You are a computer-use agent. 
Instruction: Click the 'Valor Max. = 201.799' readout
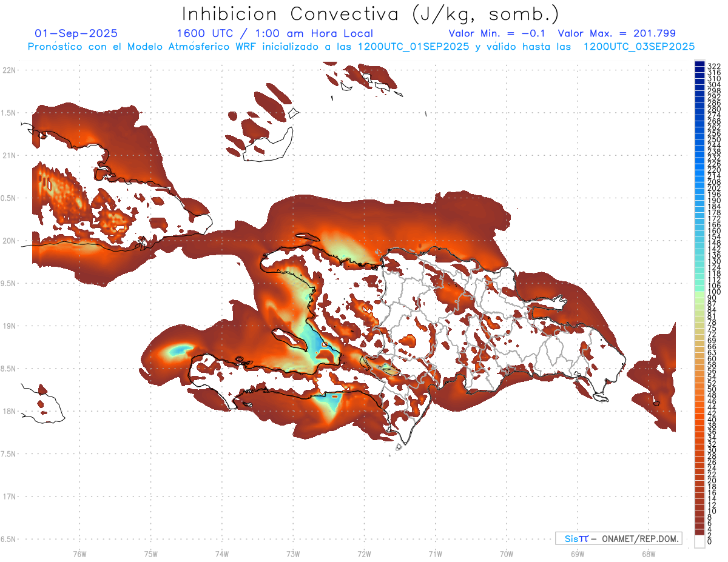(616, 33)
